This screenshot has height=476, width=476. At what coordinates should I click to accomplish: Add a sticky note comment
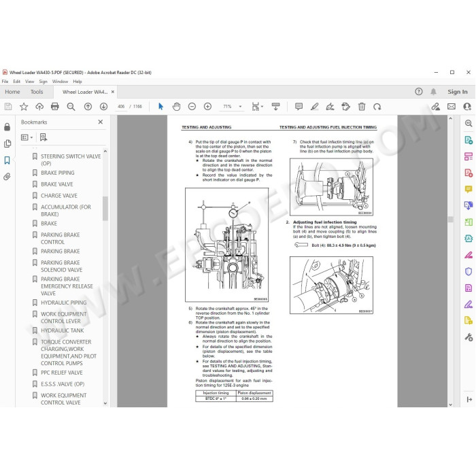(299, 107)
